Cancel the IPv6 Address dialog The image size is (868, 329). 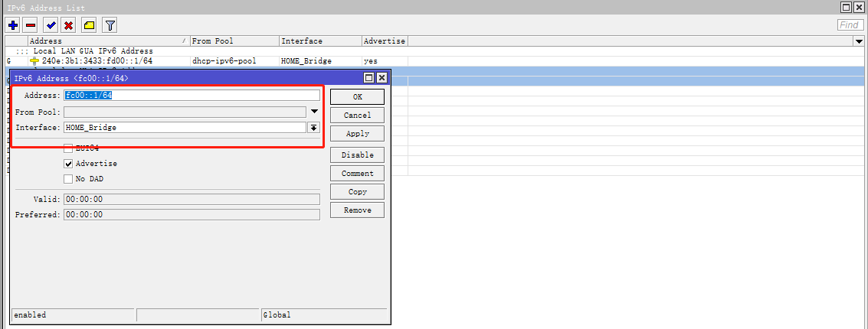[x=358, y=115]
